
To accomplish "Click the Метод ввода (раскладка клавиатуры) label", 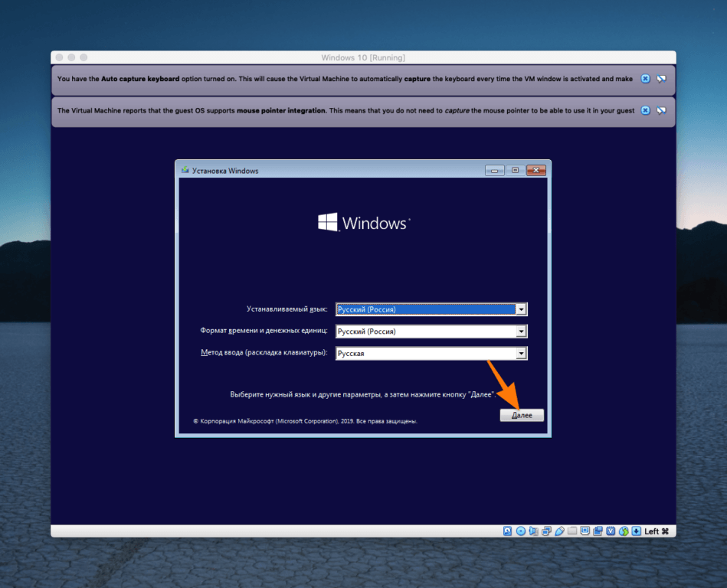I will pos(264,353).
